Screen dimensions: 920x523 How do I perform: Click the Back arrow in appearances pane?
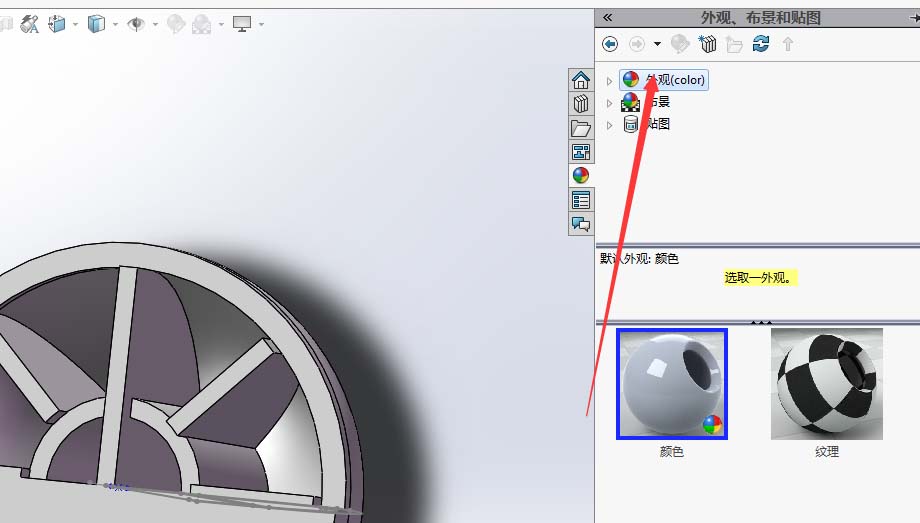(x=610, y=44)
